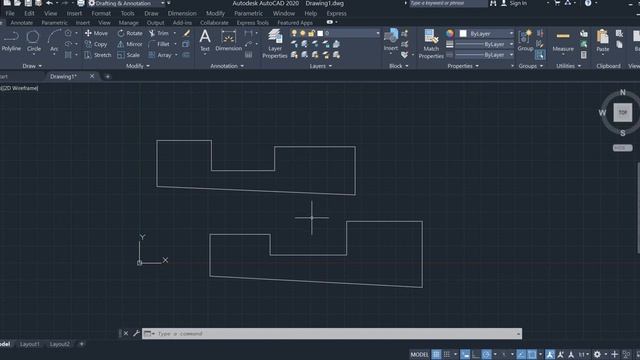Activate the Fillet command

159,44
